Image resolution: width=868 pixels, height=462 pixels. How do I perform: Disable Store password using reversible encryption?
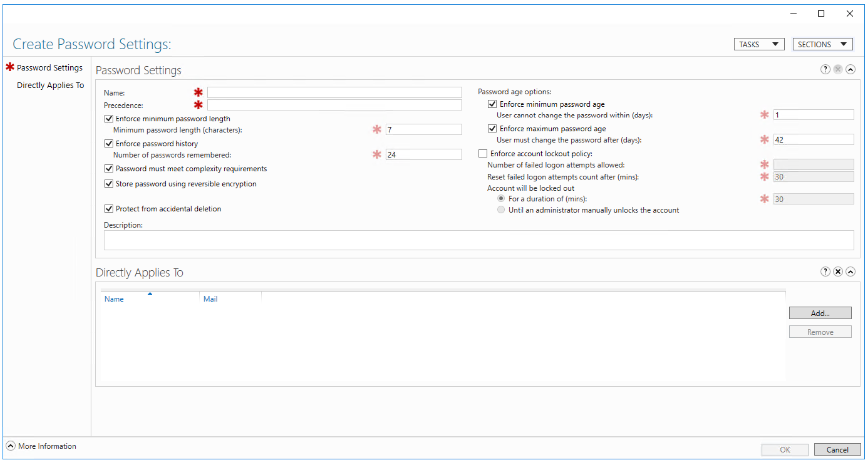(109, 183)
